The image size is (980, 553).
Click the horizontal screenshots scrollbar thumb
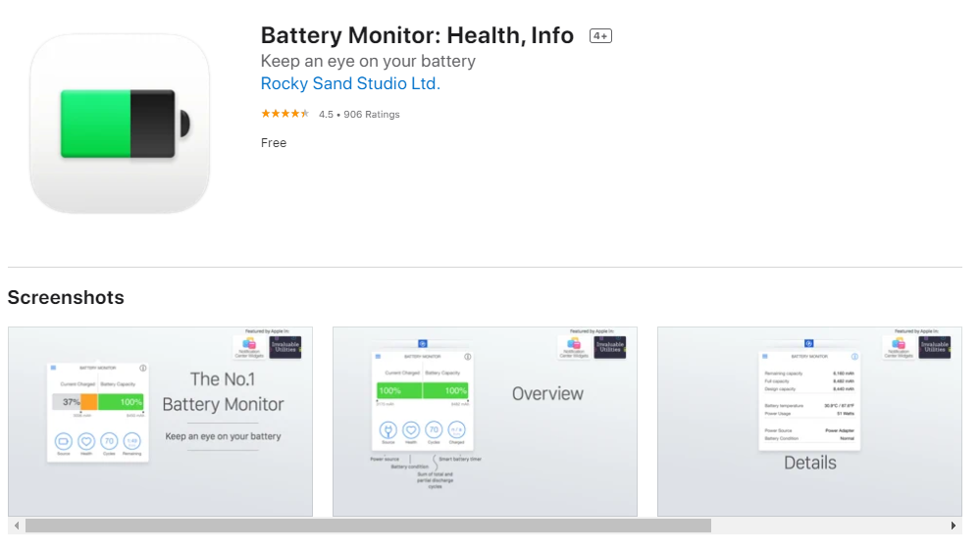point(368,527)
